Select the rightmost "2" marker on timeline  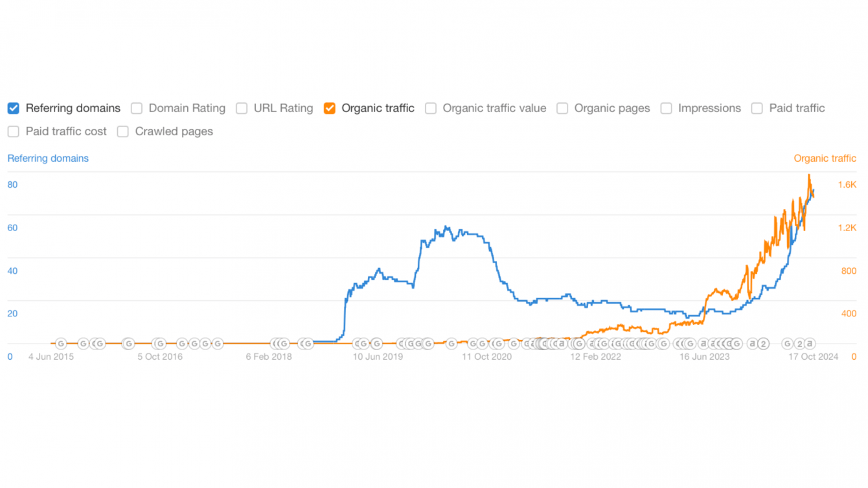coord(799,344)
